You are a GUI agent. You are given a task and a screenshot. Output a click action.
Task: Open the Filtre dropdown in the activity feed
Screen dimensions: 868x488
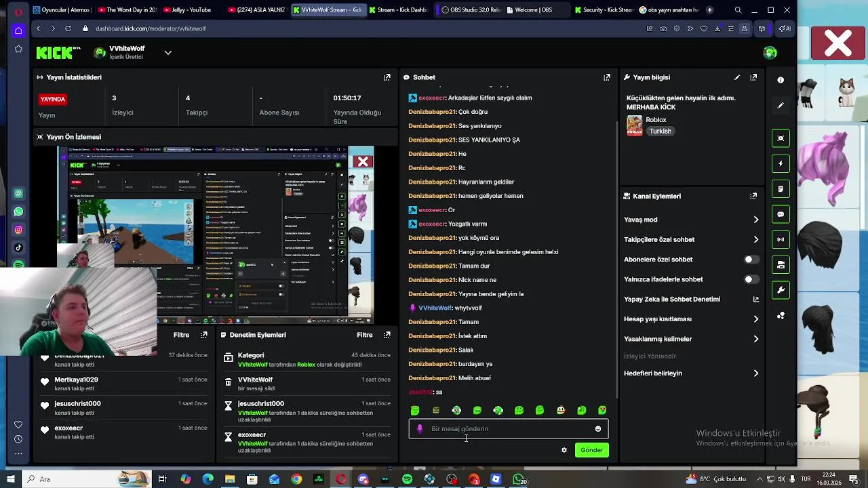pos(181,335)
